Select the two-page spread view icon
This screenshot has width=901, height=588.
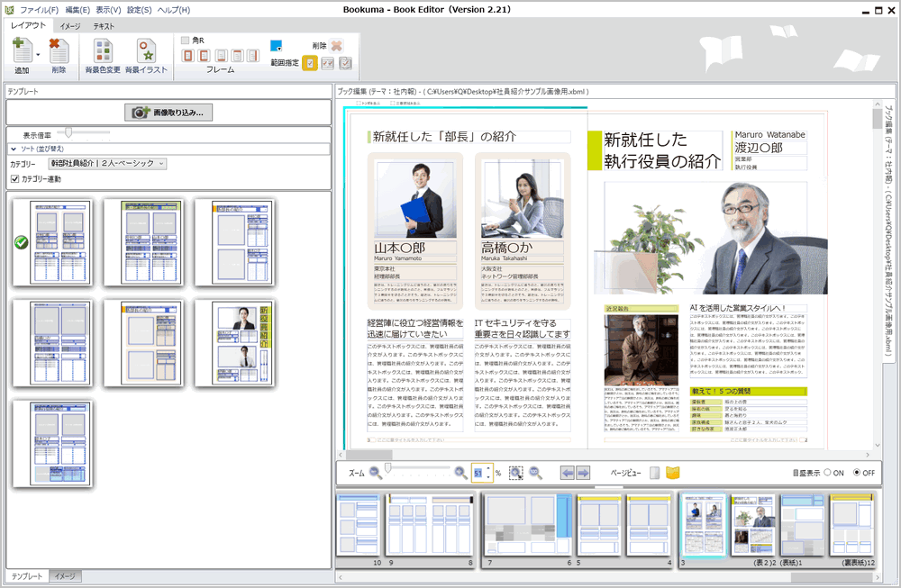672,472
